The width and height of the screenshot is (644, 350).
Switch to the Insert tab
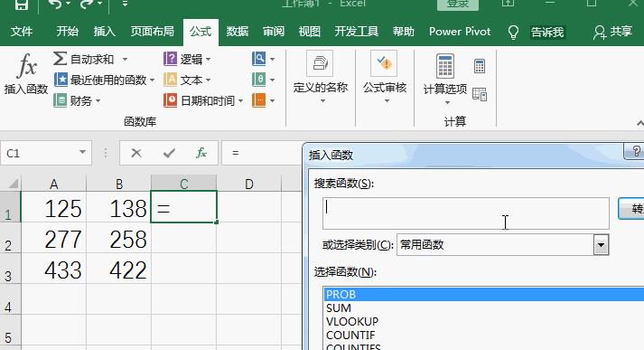(x=104, y=32)
